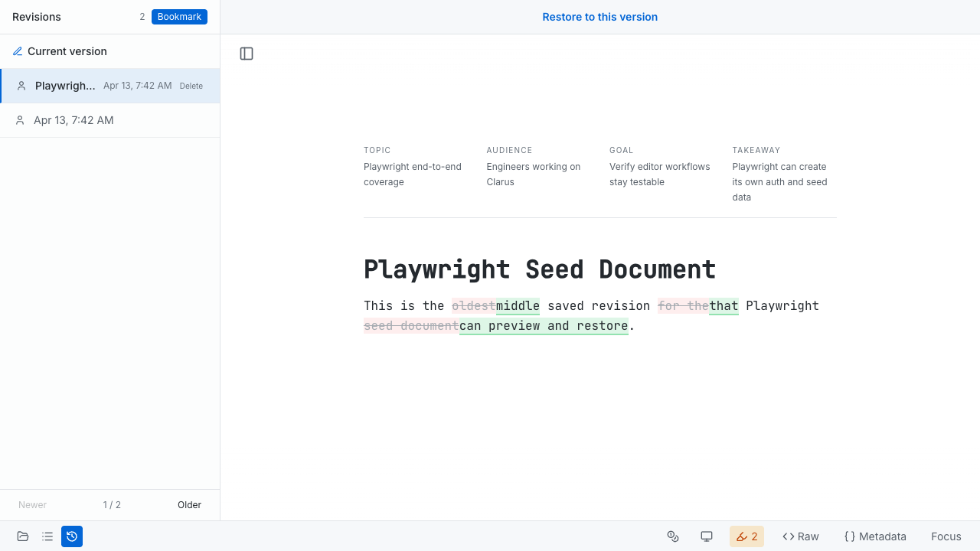Click the TOPIC value 'Playwright end-to-end coverage'

(x=413, y=174)
